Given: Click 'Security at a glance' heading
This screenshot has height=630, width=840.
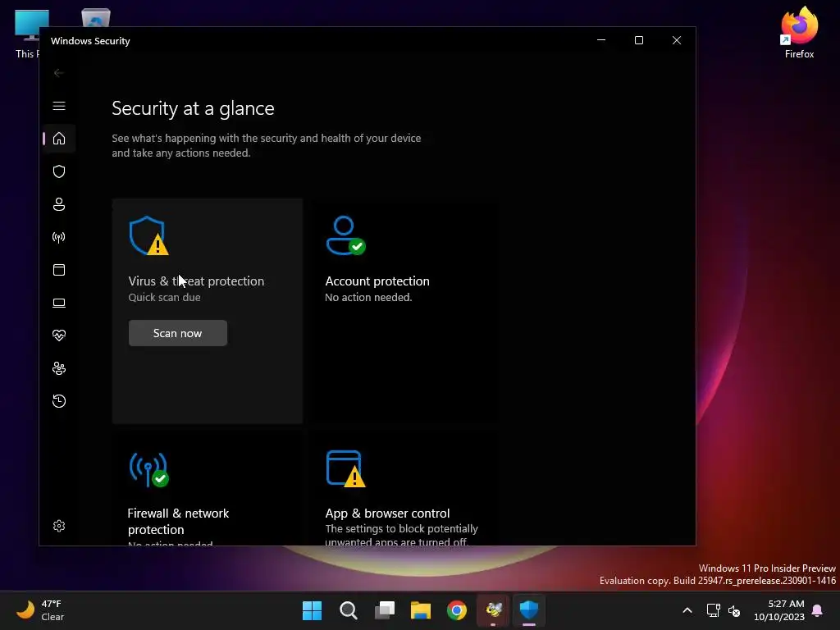Looking at the screenshot, I should tap(193, 108).
